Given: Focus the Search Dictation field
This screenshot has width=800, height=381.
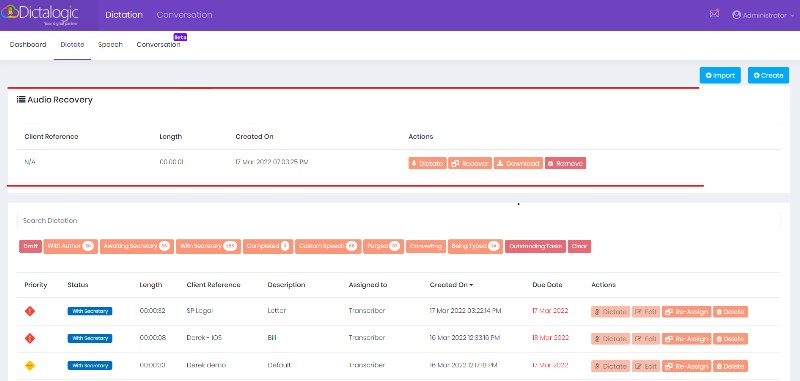Looking at the screenshot, I should (x=398, y=220).
